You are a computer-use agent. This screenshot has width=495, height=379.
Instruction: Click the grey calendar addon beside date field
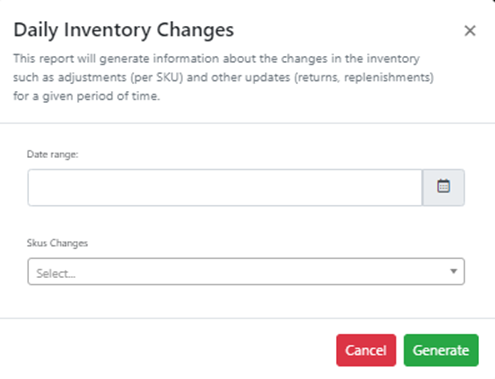(x=443, y=188)
